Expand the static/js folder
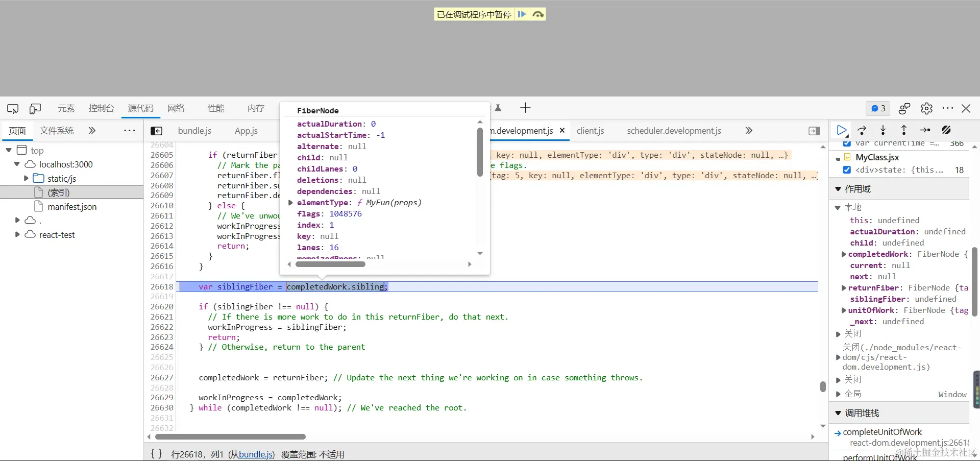Viewport: 980px width, 461px height. [x=26, y=178]
